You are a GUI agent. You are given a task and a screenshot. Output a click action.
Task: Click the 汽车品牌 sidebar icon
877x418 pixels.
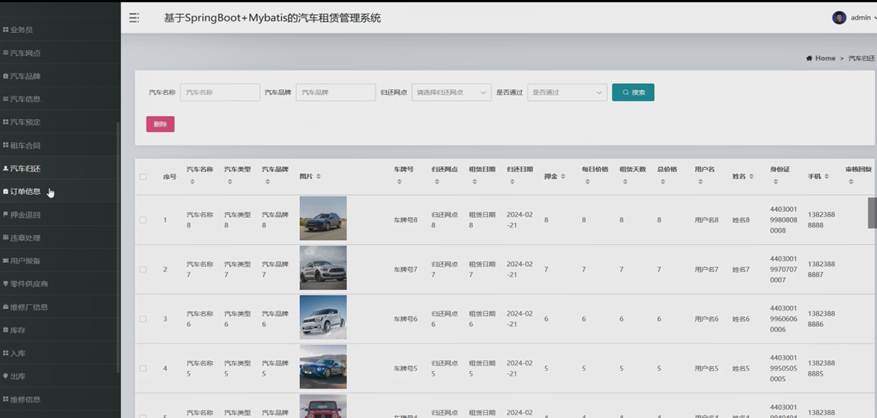tap(6, 76)
